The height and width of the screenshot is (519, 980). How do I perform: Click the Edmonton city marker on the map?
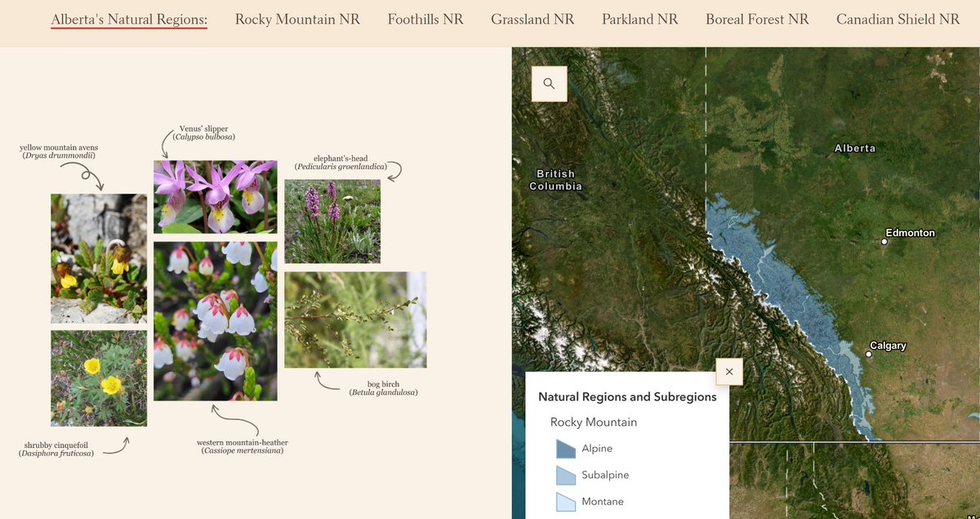pyautogui.click(x=884, y=241)
